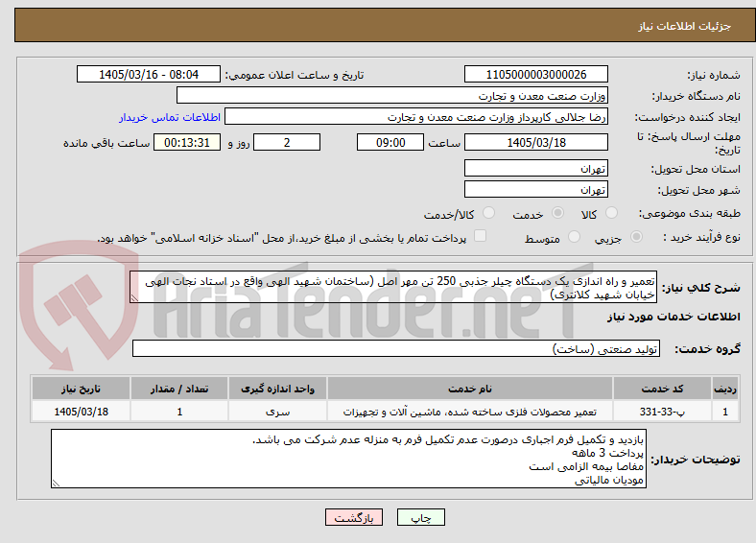Click the کد خدمت column header
756x543 pixels.
pos(663,389)
